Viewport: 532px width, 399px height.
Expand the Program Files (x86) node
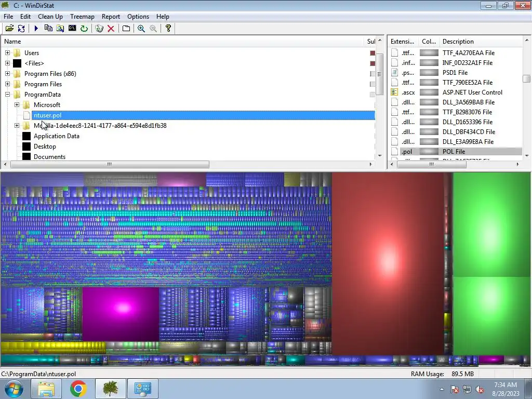[7, 74]
